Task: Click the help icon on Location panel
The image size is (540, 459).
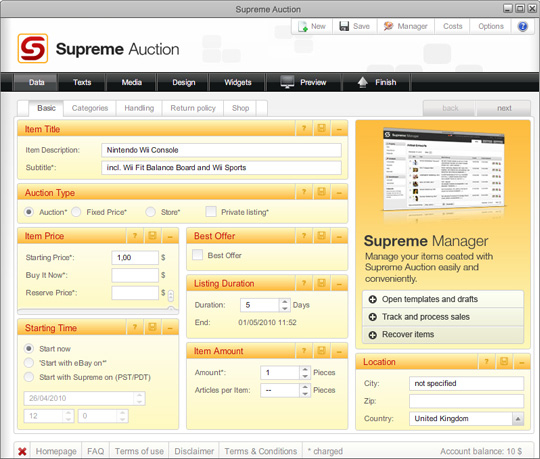Action: 486,362
